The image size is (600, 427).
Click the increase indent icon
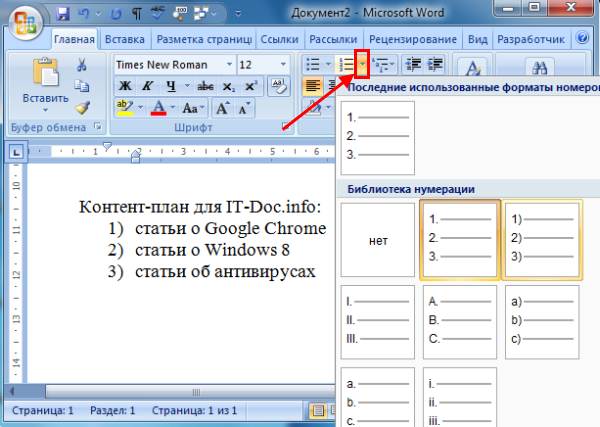pyautogui.click(x=436, y=64)
